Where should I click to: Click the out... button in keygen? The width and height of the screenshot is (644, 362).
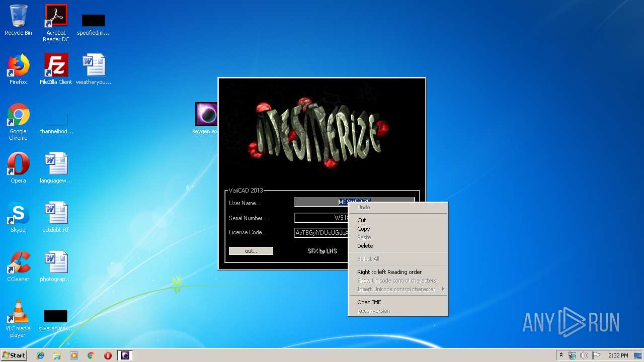click(x=251, y=251)
